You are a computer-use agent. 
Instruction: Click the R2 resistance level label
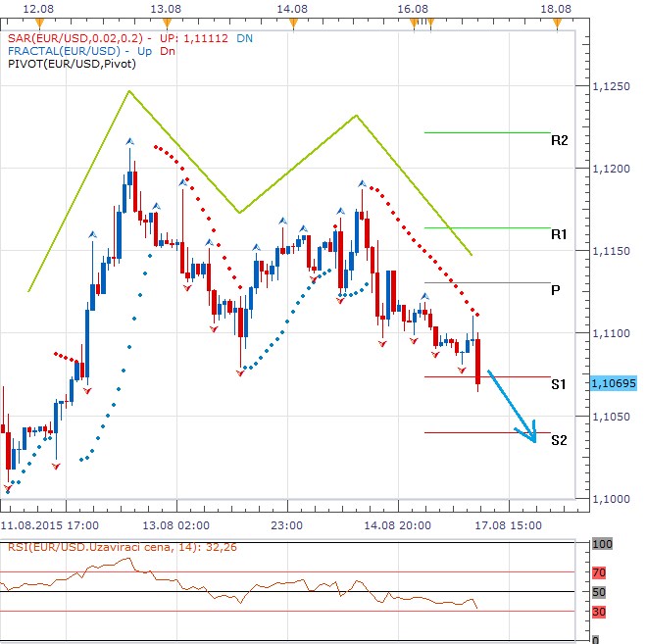[559, 140]
